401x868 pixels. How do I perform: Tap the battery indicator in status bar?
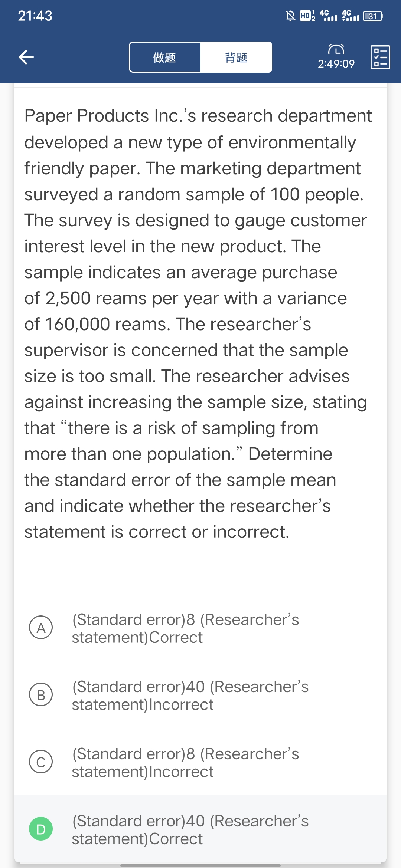(x=373, y=16)
